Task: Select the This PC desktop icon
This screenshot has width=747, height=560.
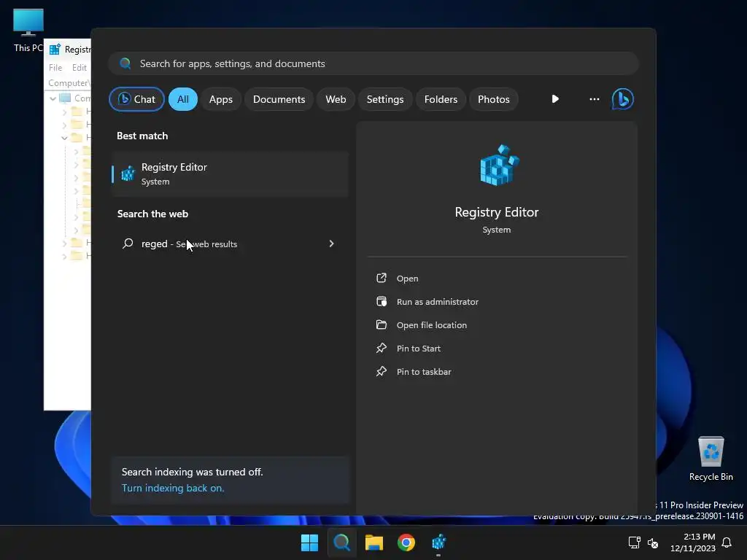Action: [x=28, y=31]
